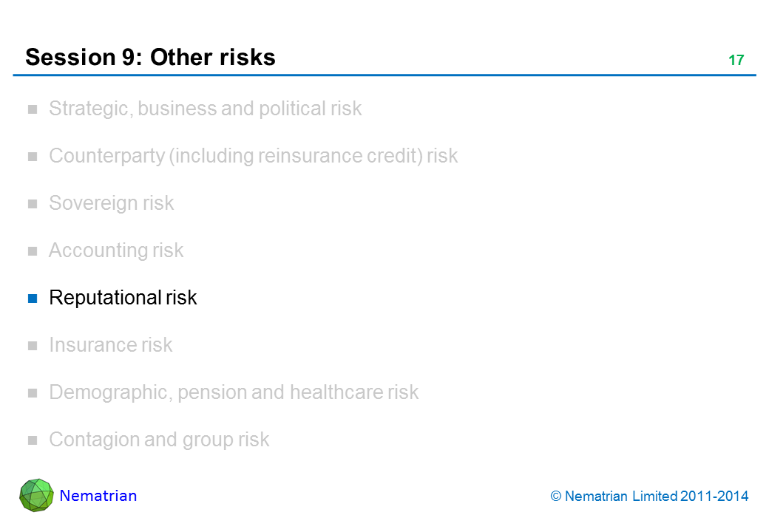The width and height of the screenshot is (769, 532).
Task: Click the green slide number 17
Action: tap(736, 61)
